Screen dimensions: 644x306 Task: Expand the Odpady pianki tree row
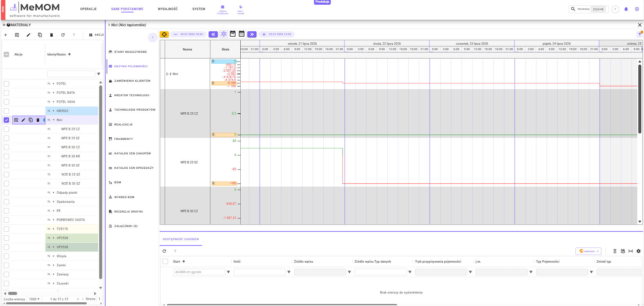coord(53,193)
